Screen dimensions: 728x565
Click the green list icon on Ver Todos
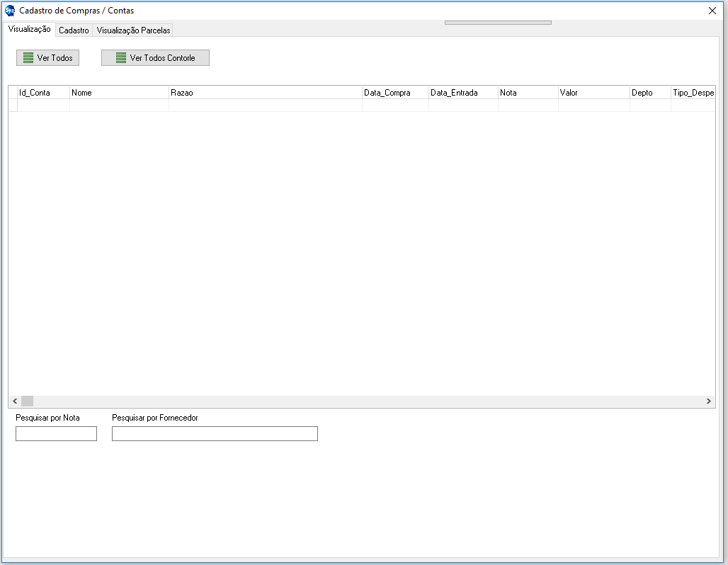pos(28,58)
